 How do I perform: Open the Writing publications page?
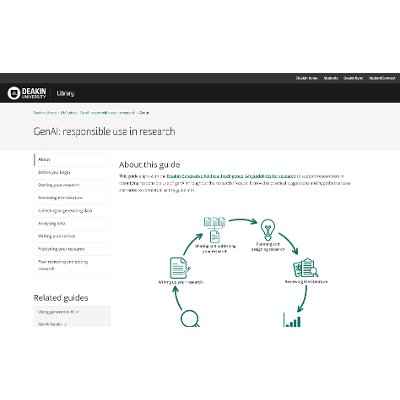pyautogui.click(x=72, y=236)
